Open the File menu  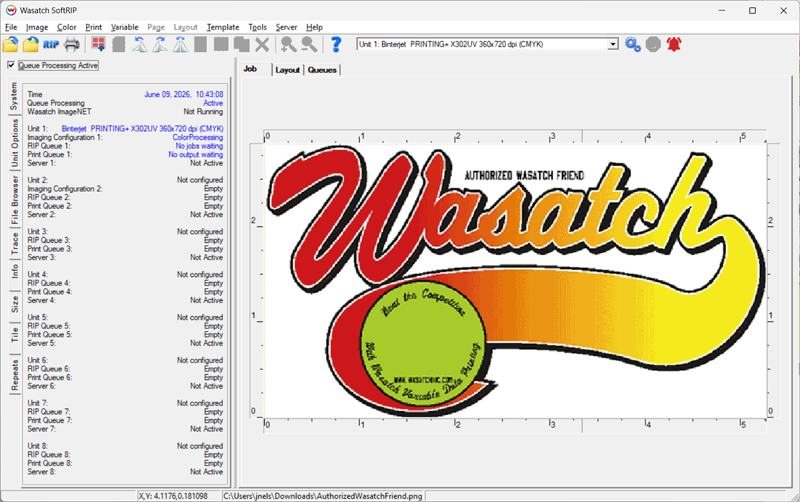pos(11,27)
